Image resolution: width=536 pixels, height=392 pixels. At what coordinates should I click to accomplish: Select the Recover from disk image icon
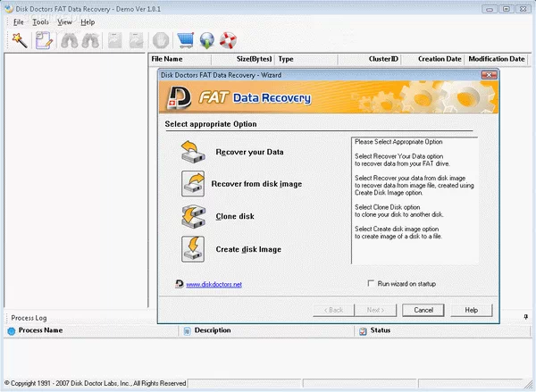click(x=194, y=184)
